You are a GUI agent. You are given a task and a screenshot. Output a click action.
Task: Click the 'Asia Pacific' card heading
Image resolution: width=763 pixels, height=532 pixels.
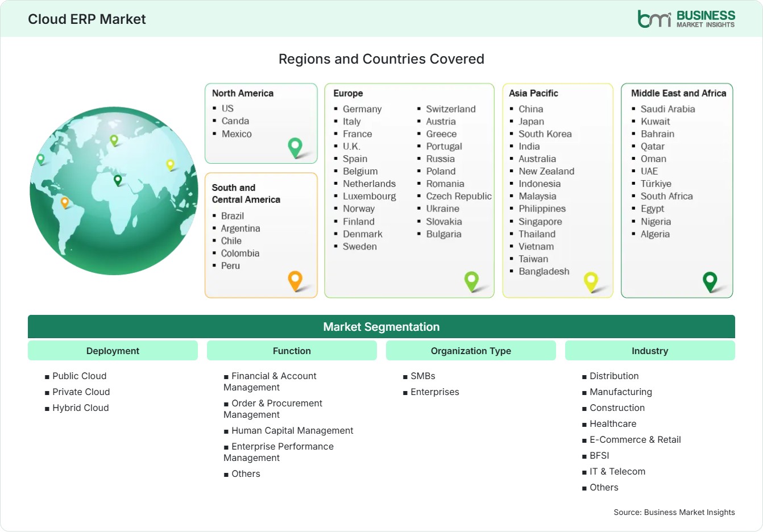[533, 93]
